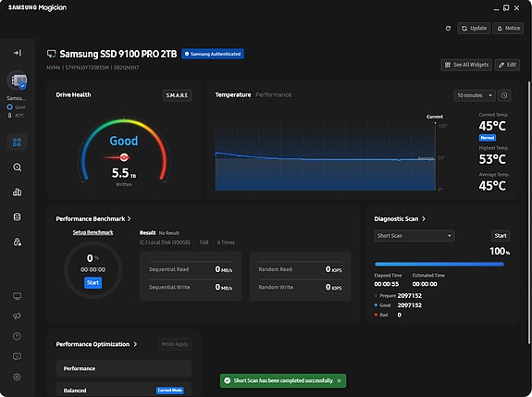Expand Performance Optimization section via chevron

point(135,344)
